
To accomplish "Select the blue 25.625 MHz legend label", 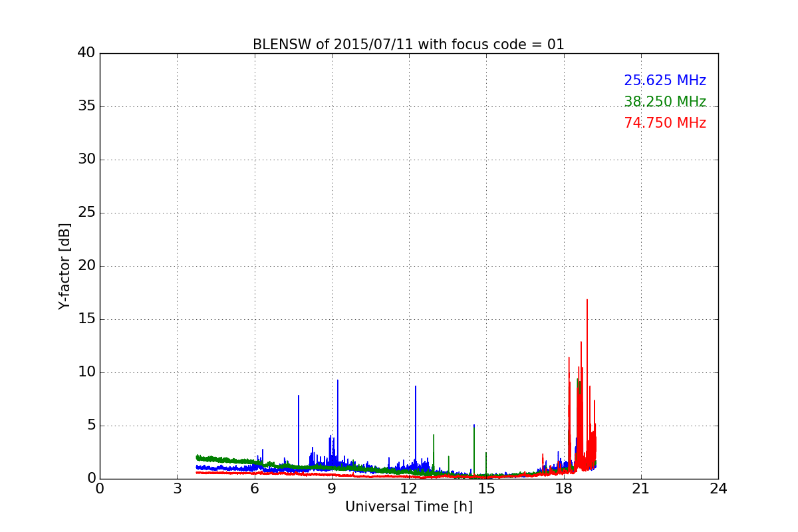I will pyautogui.click(x=665, y=80).
